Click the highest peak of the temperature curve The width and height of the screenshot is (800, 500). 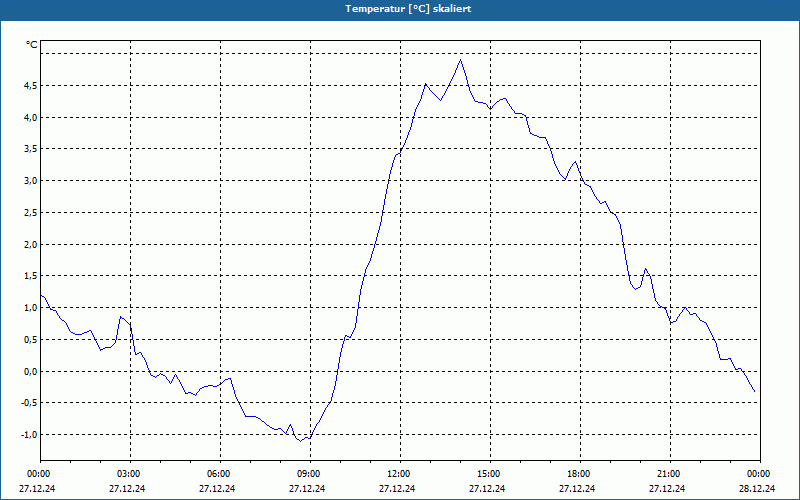coord(461,60)
